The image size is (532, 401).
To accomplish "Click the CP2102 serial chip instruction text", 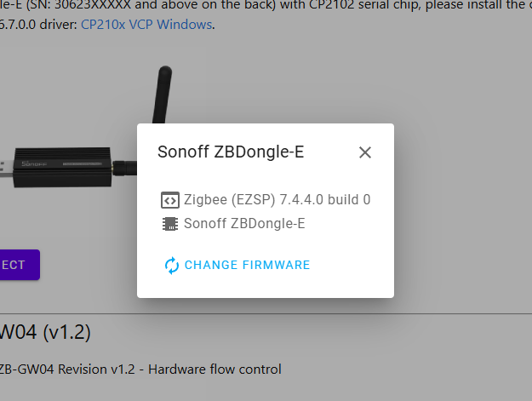I will [x=255, y=3].
